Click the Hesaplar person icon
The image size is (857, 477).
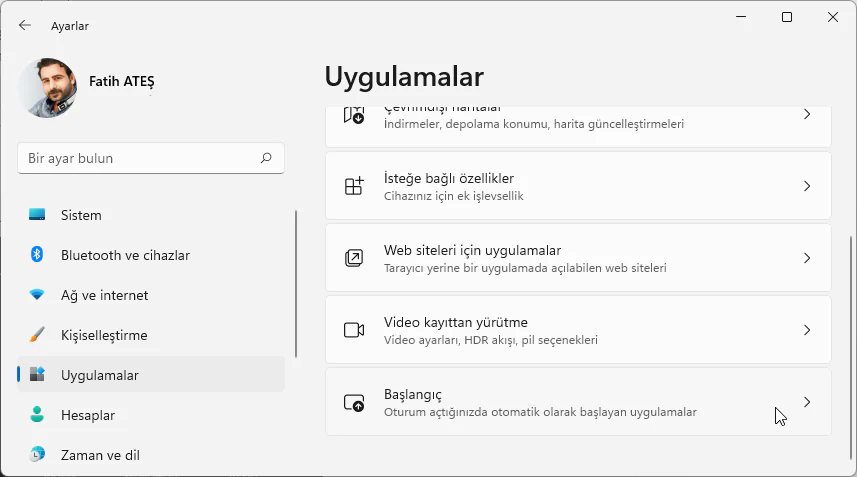(37, 415)
